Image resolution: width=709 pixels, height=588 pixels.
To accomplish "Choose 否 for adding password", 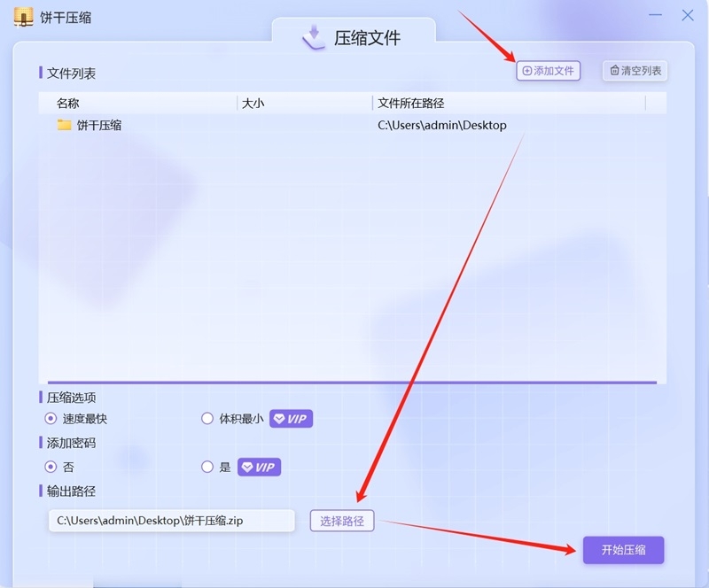I will [x=51, y=467].
